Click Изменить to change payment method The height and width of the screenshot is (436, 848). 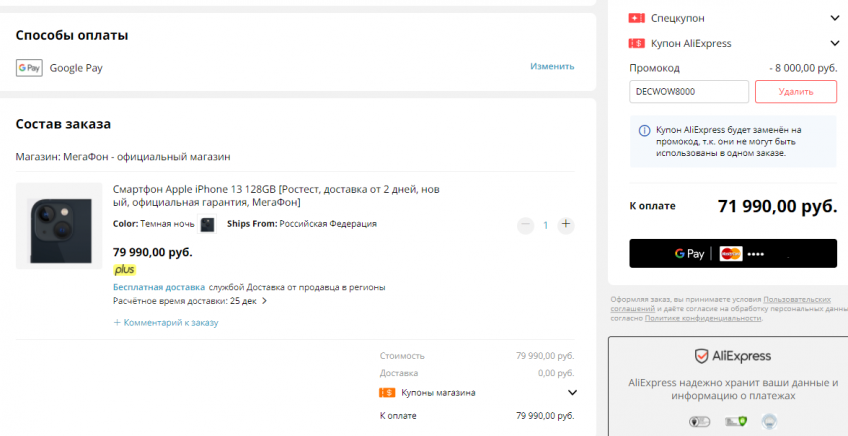click(552, 67)
